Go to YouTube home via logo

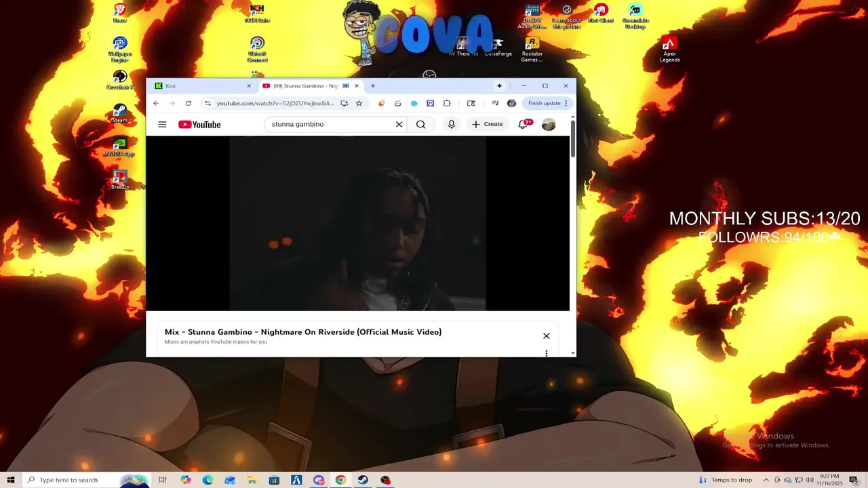click(x=199, y=124)
